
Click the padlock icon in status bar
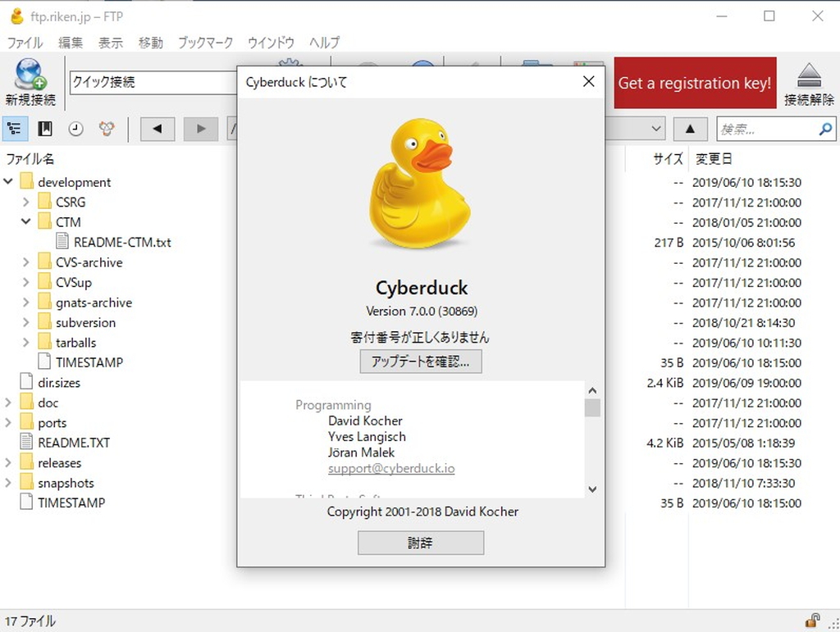coord(812,621)
